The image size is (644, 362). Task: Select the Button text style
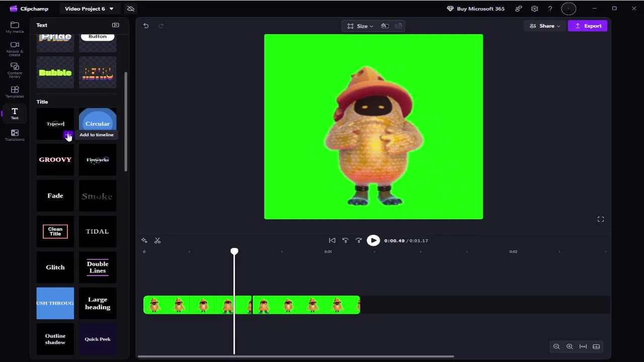pyautogui.click(x=98, y=42)
